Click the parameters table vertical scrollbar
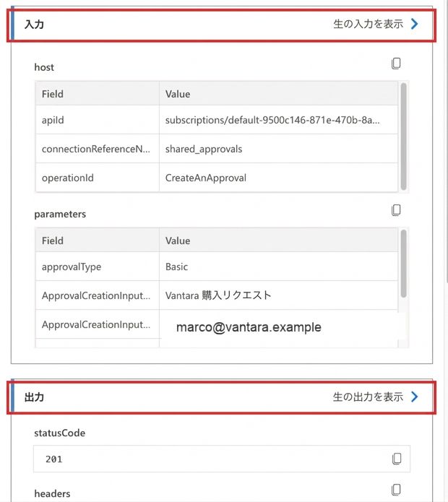The height and width of the screenshot is (502, 448). tap(403, 264)
